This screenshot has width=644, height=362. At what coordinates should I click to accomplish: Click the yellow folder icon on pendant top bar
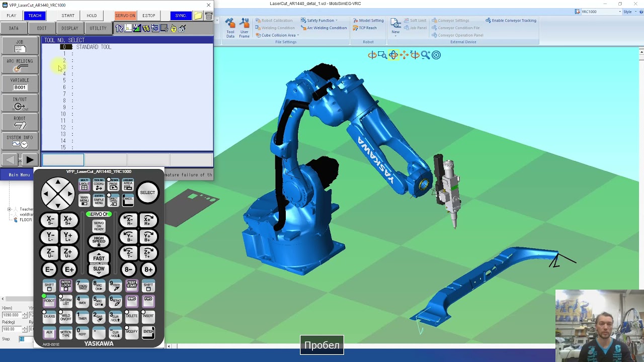[x=198, y=16]
